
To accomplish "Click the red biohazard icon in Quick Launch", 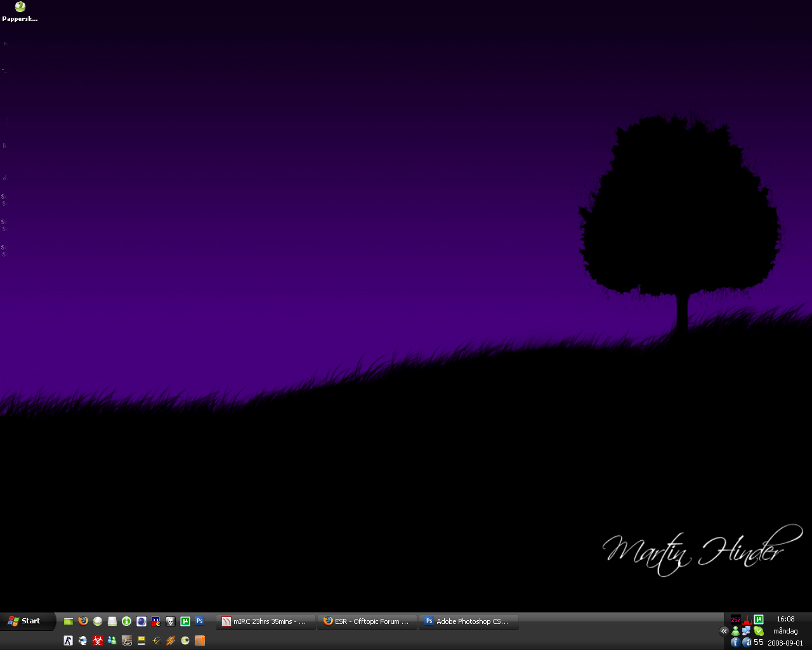I will 98,640.
